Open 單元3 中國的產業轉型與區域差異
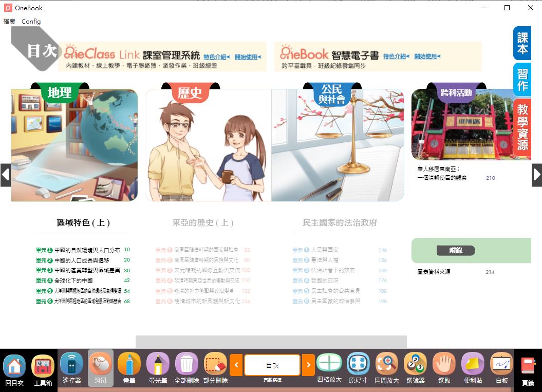The width and height of the screenshot is (542, 392). (x=83, y=270)
